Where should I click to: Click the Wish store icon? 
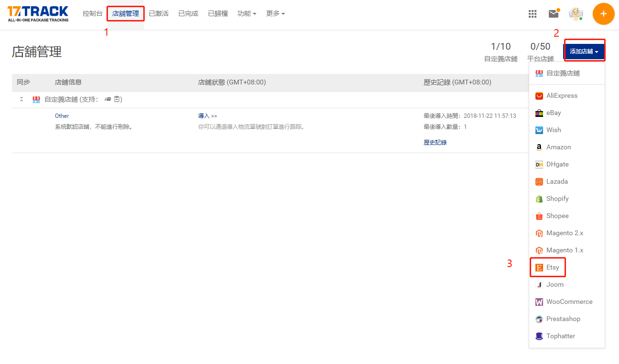pyautogui.click(x=539, y=130)
